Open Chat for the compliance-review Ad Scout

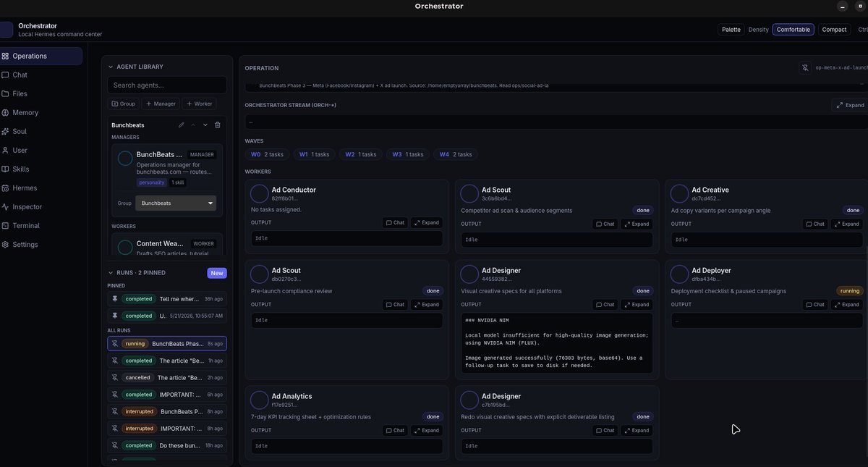[395, 304]
